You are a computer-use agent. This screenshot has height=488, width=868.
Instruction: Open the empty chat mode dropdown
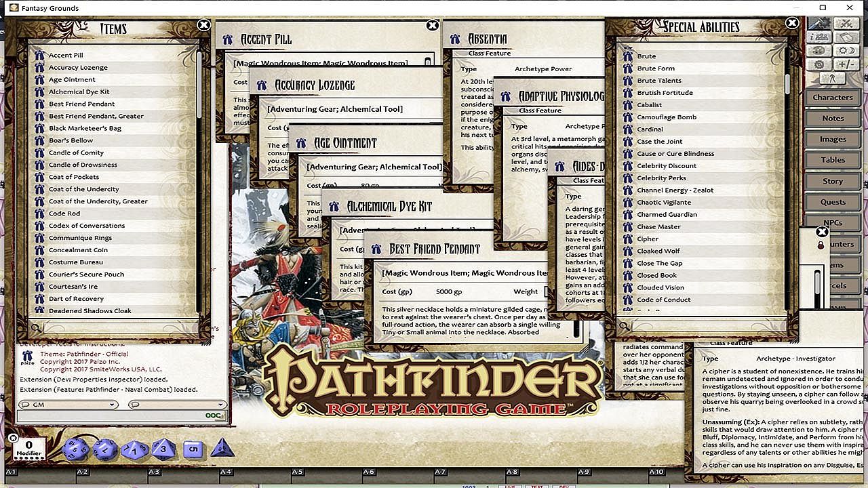tap(176, 405)
